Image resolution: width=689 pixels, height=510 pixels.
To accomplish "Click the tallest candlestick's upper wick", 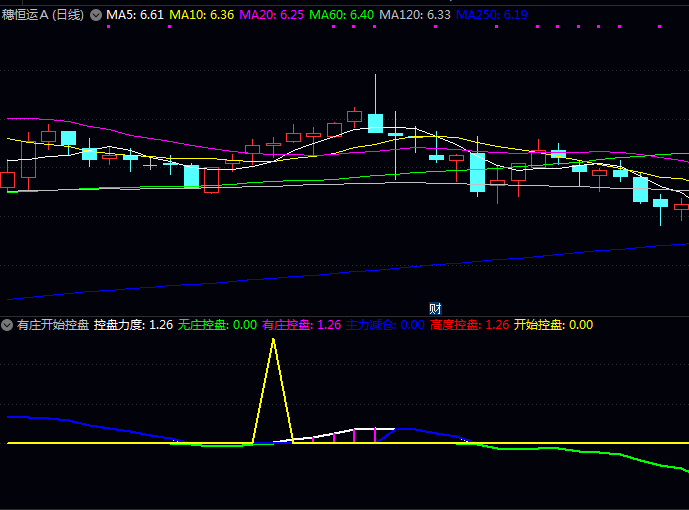I will [x=376, y=90].
